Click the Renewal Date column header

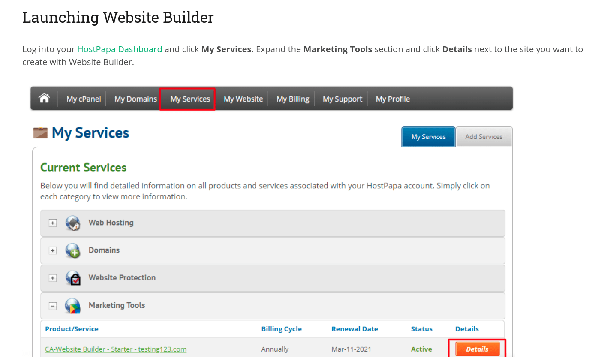(x=355, y=329)
